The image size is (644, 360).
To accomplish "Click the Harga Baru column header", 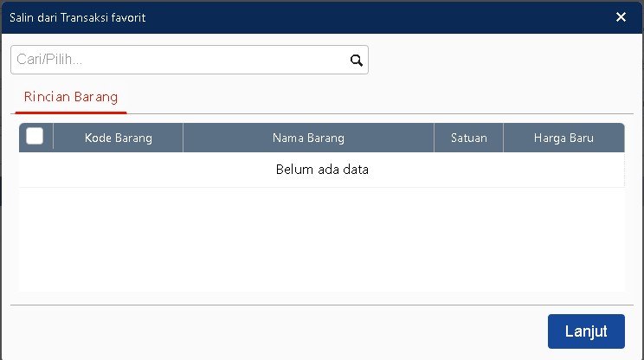I will 563,138.
